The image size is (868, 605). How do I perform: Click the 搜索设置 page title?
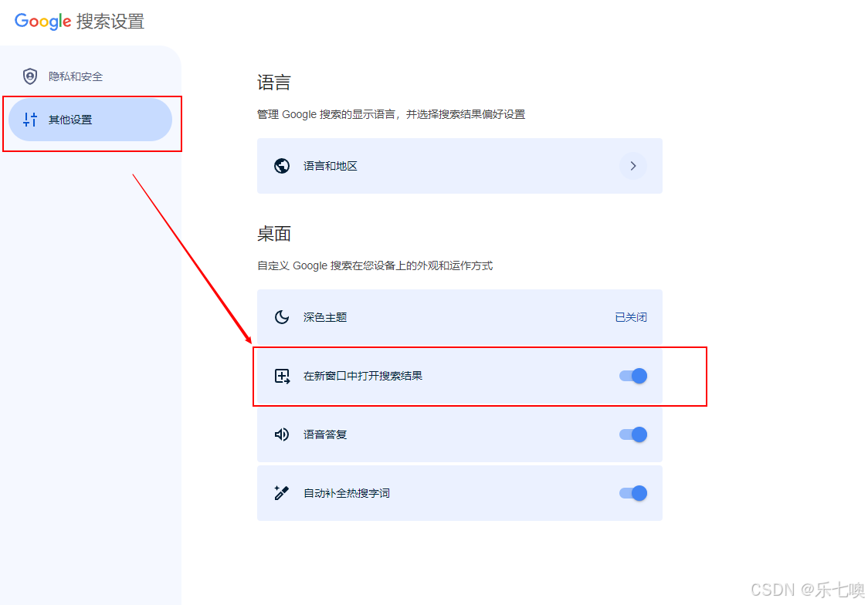pyautogui.click(x=110, y=22)
